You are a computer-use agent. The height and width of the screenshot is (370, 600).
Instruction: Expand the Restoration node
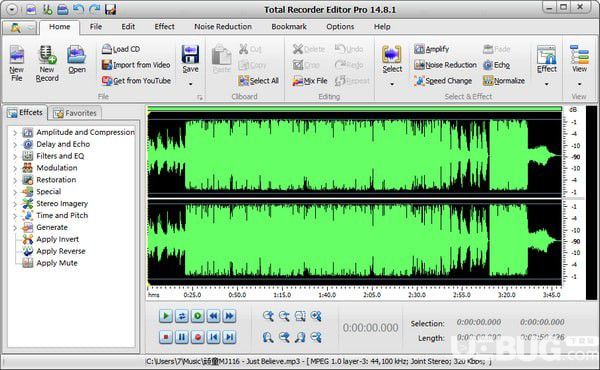pos(15,180)
